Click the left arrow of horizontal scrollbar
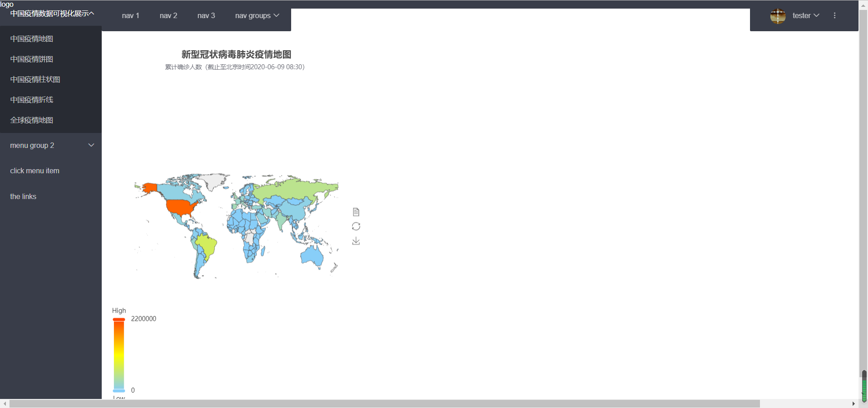 [x=5, y=403]
